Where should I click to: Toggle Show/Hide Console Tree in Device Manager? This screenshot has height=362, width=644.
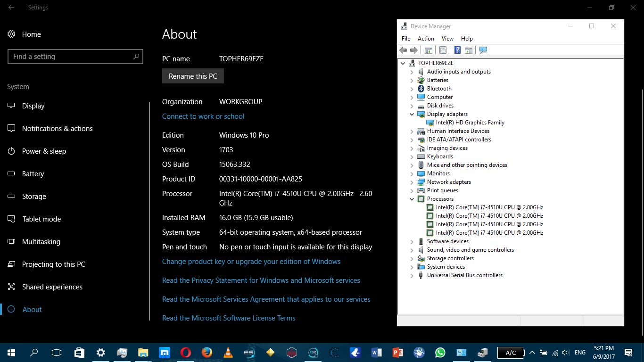point(429,50)
